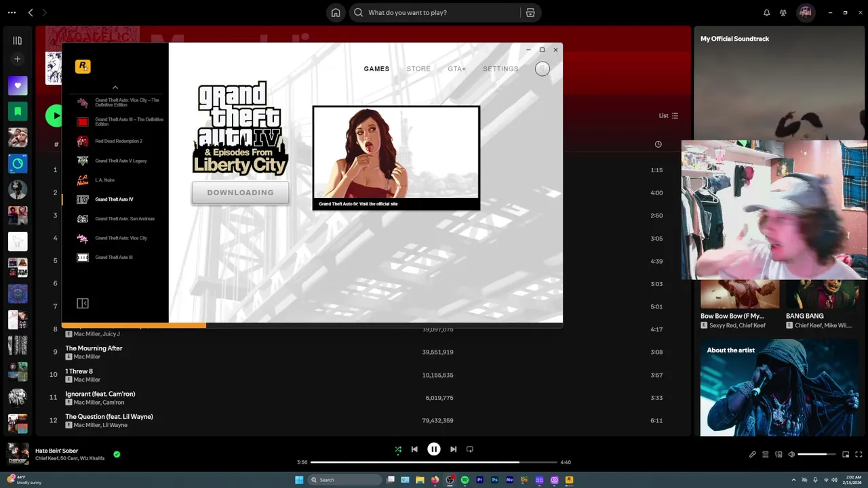
Task: Skip to previous track
Action: pos(414,449)
